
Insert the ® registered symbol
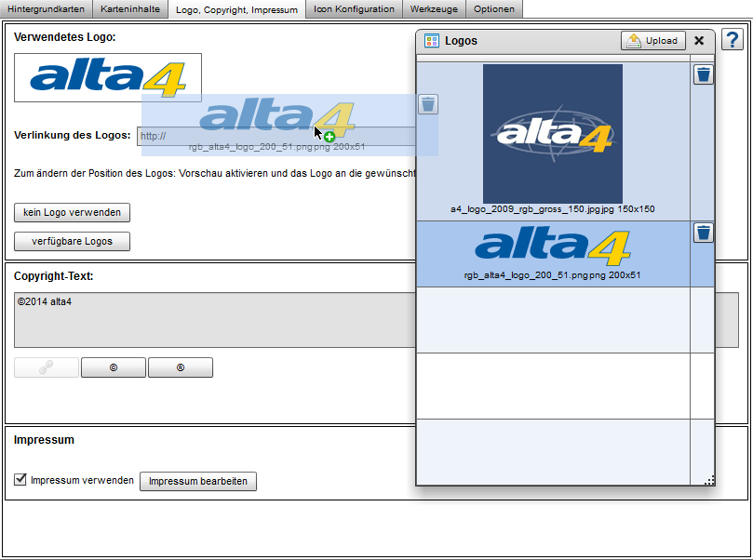[181, 367]
